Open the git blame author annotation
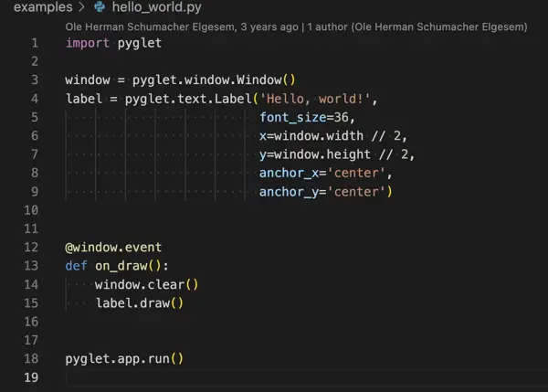This screenshot has height=392, width=548. 296,26
